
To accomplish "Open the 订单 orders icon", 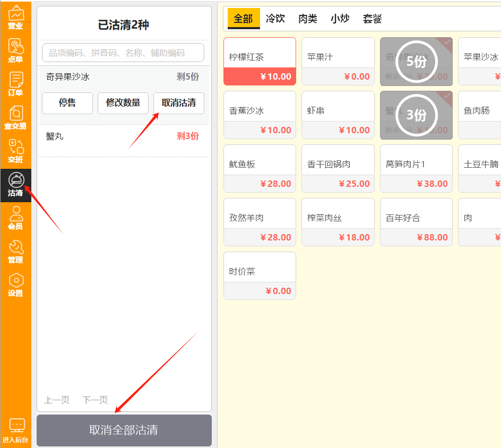I will [x=16, y=84].
